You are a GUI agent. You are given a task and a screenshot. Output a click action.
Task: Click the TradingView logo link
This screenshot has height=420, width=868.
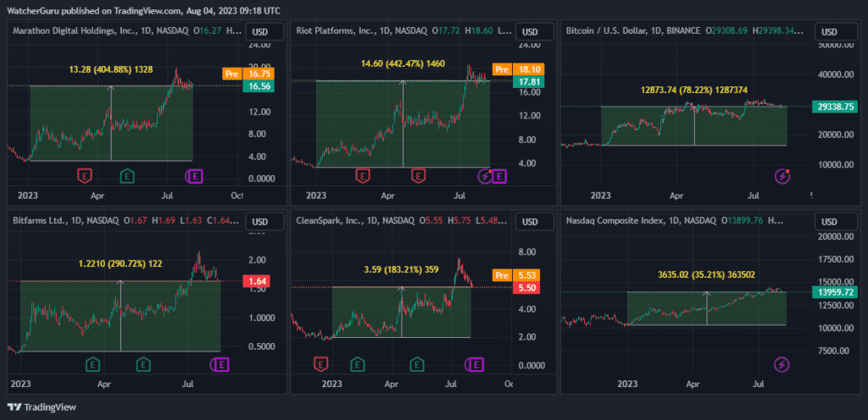[42, 406]
